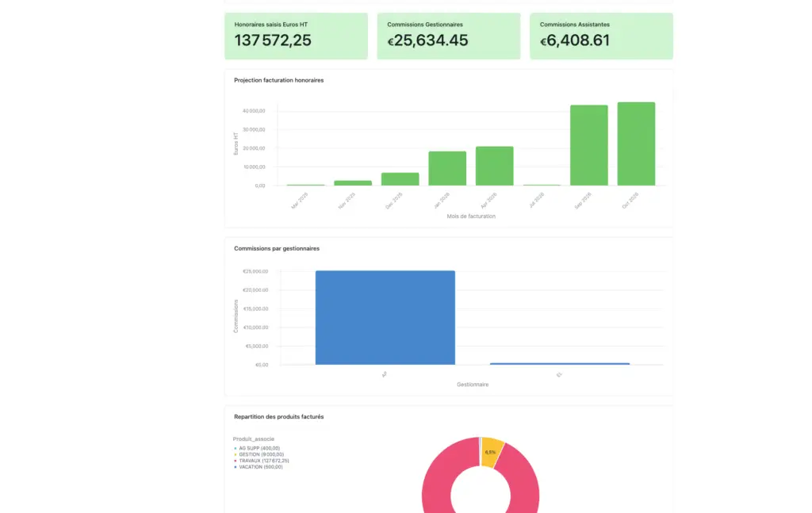Select the thin blue EL commissions bar
Viewport: 812px width, 513px height.
click(x=559, y=364)
